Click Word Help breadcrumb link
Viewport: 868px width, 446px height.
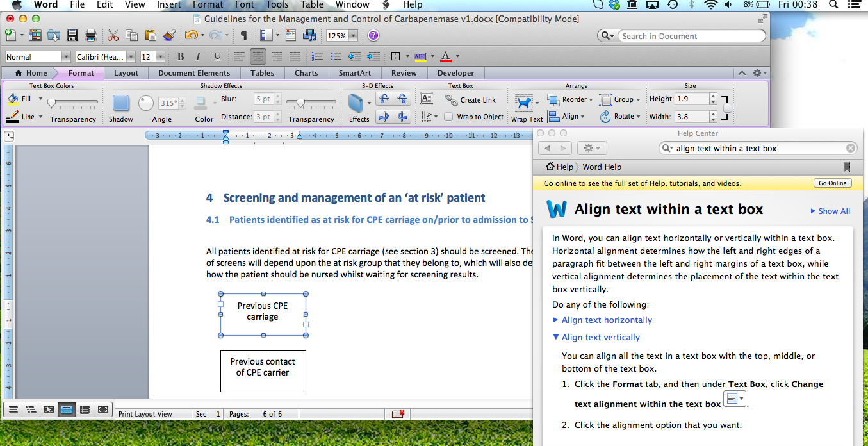tap(602, 167)
